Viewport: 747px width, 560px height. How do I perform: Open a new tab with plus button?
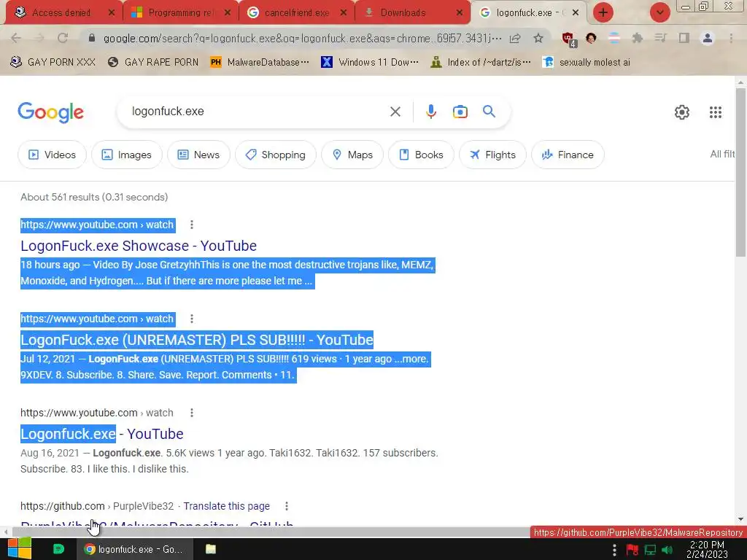click(x=603, y=12)
